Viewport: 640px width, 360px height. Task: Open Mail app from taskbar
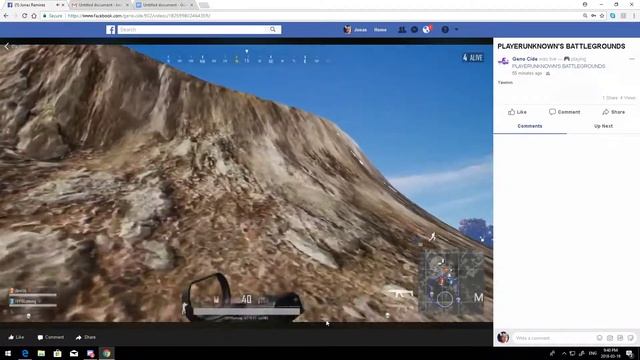pyautogui.click(x=74, y=353)
